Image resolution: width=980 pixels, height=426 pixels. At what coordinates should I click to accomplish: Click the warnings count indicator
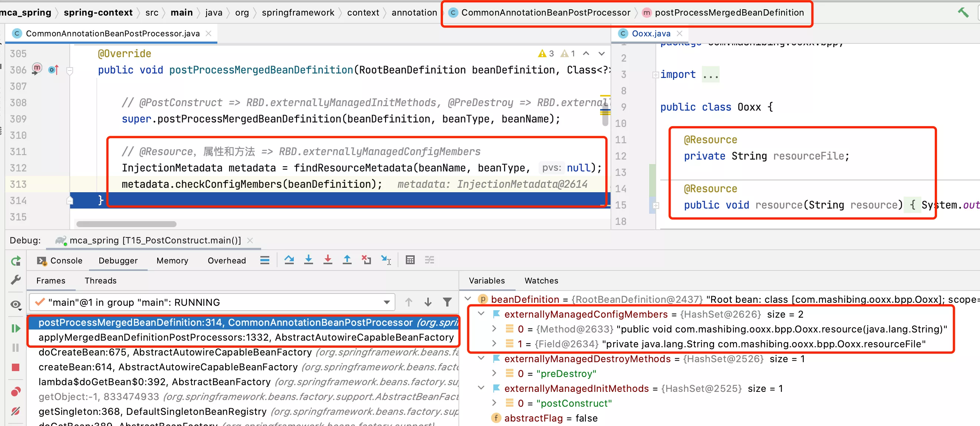546,53
